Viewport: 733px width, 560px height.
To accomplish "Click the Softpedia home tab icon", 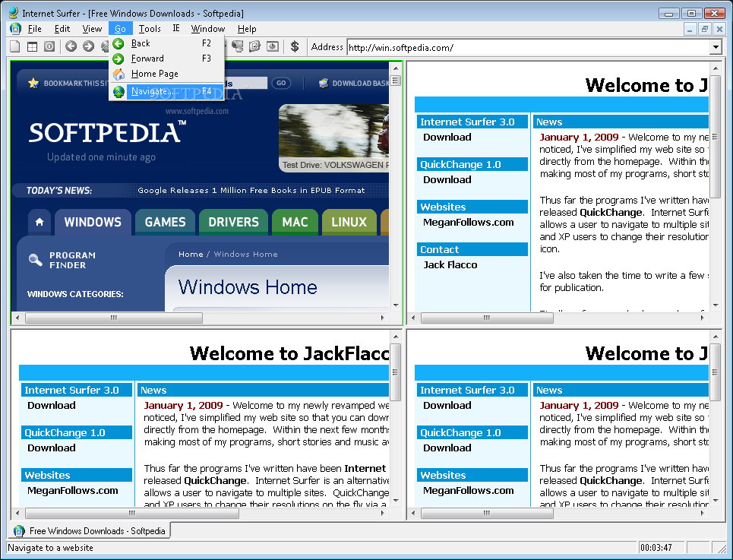I will [39, 222].
